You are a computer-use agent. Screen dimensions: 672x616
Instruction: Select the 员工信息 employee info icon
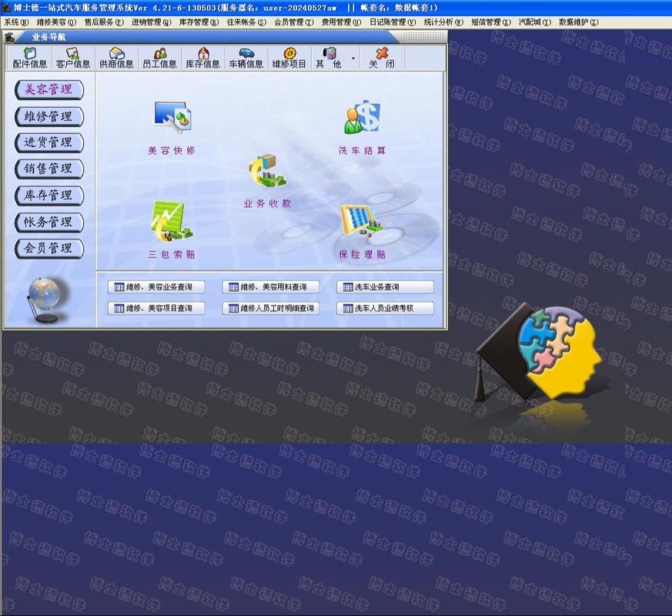pyautogui.click(x=159, y=58)
